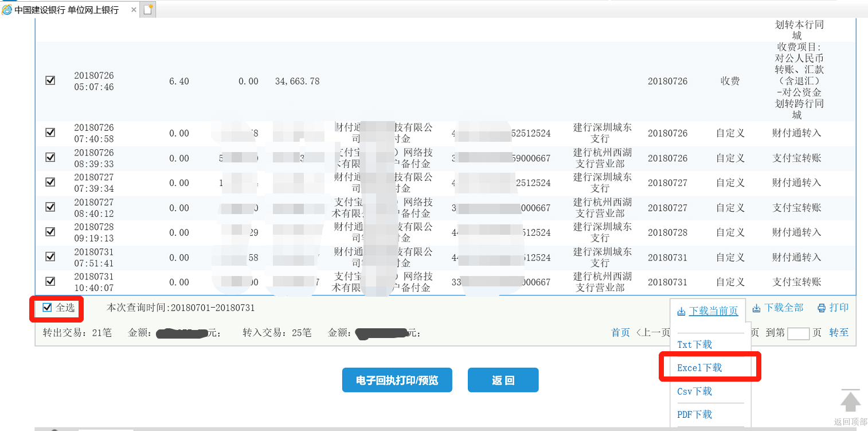Click the 6.40 amount cell

click(x=179, y=81)
